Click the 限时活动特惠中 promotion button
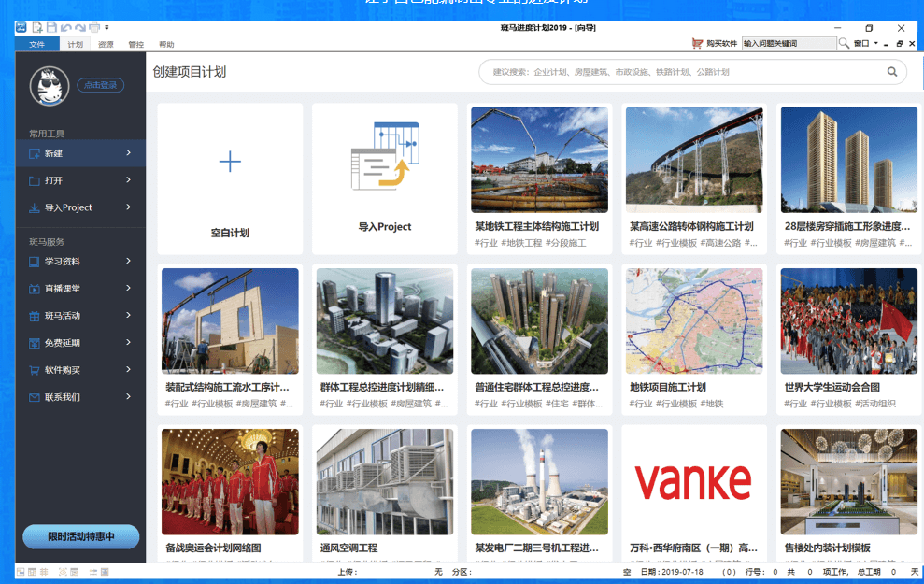Viewport: 924px width, 584px height. [80, 537]
